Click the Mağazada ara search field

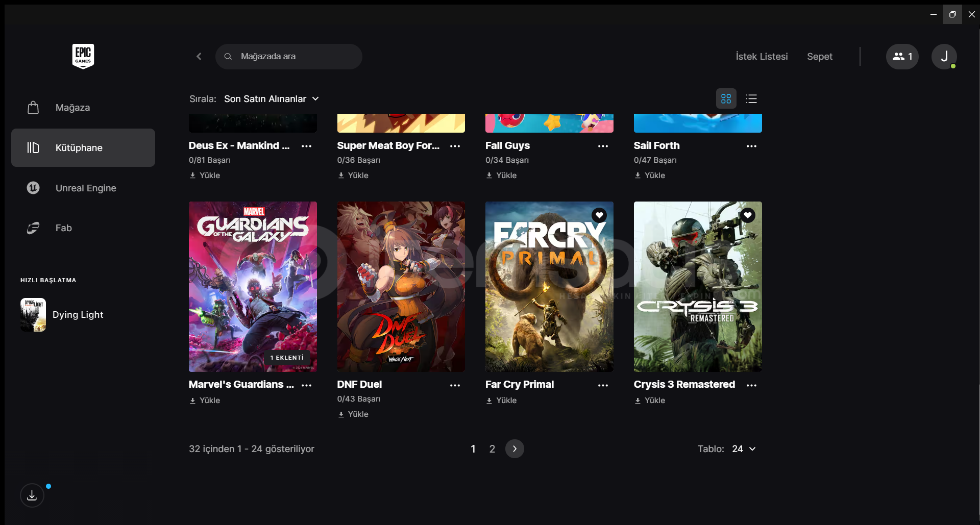[x=289, y=57]
